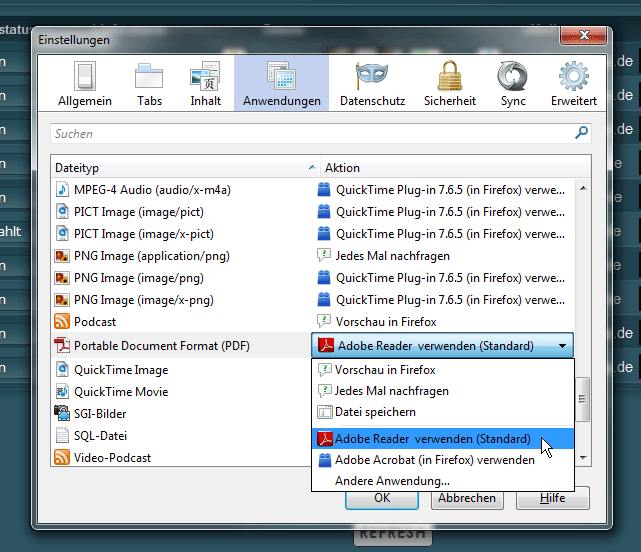Click the SGI-Bilder icon
Screen dimensions: 641x552
click(x=62, y=413)
